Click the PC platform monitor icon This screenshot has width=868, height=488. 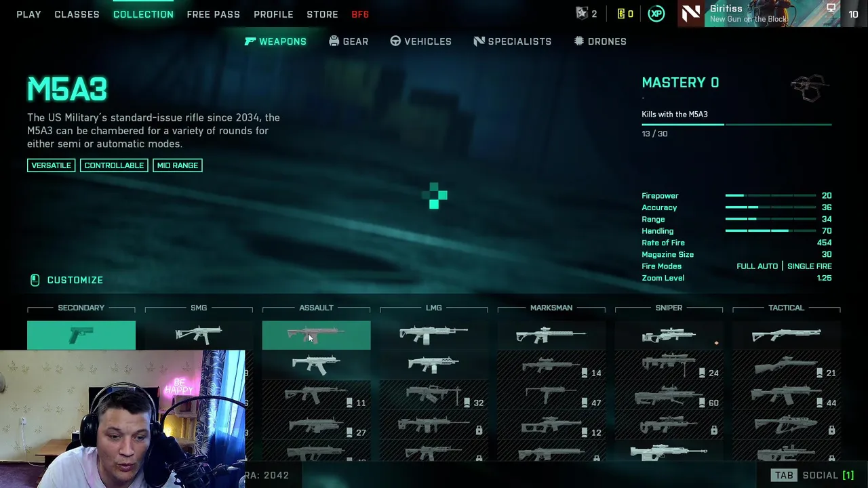pyautogui.click(x=831, y=8)
